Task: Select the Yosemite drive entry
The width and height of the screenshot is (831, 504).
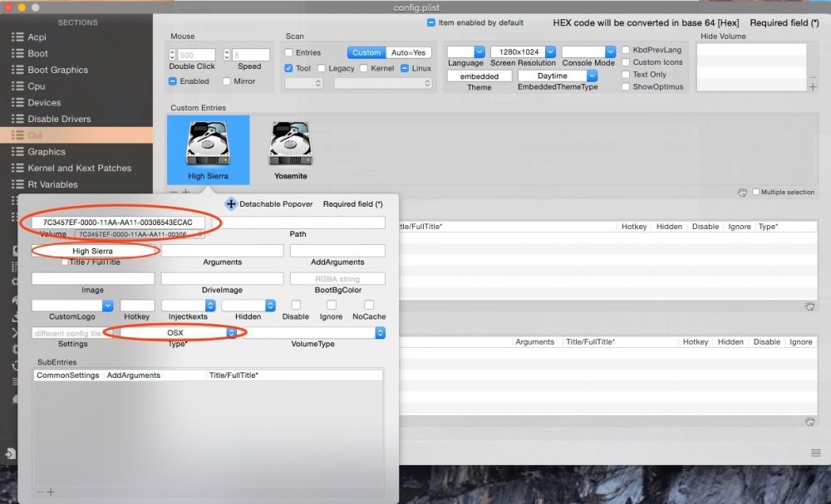Action: (x=290, y=149)
